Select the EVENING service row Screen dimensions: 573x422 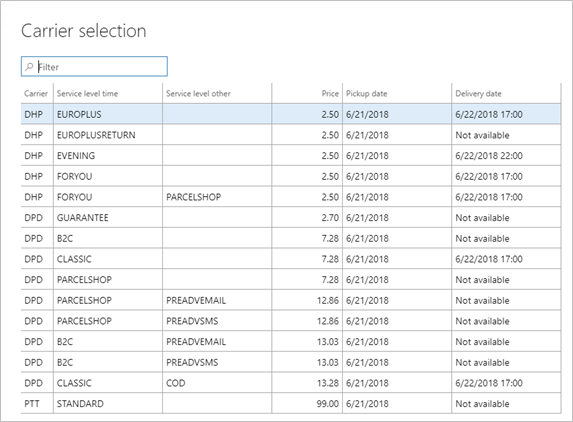point(291,156)
